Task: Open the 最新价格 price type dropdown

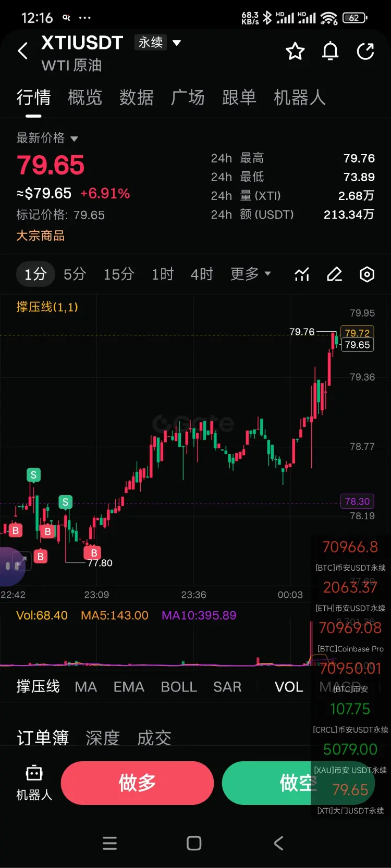Action: pyautogui.click(x=47, y=138)
